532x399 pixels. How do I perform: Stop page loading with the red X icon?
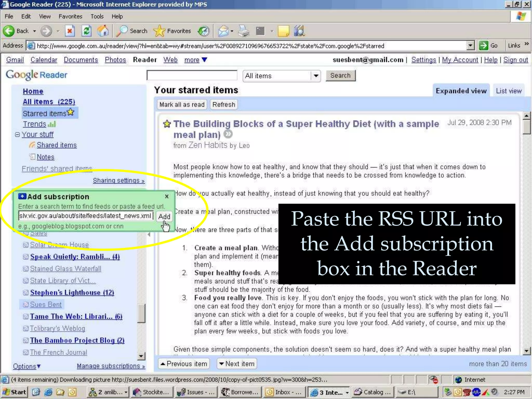point(70,31)
